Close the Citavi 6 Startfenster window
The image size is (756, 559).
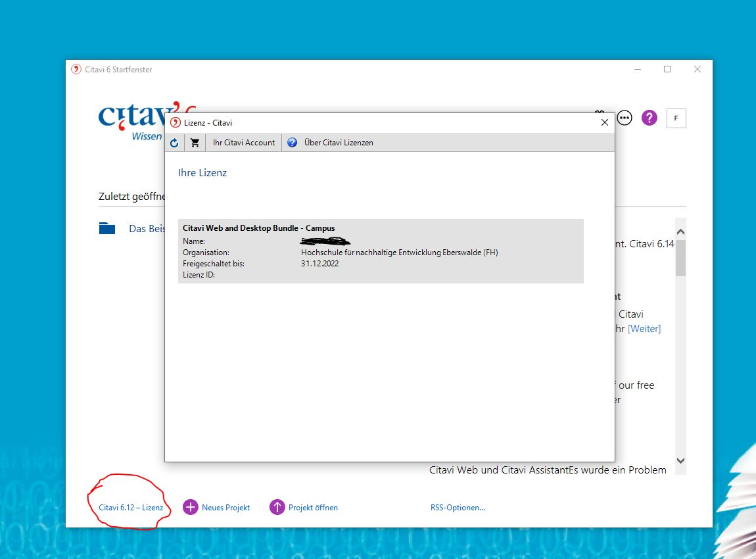697,70
